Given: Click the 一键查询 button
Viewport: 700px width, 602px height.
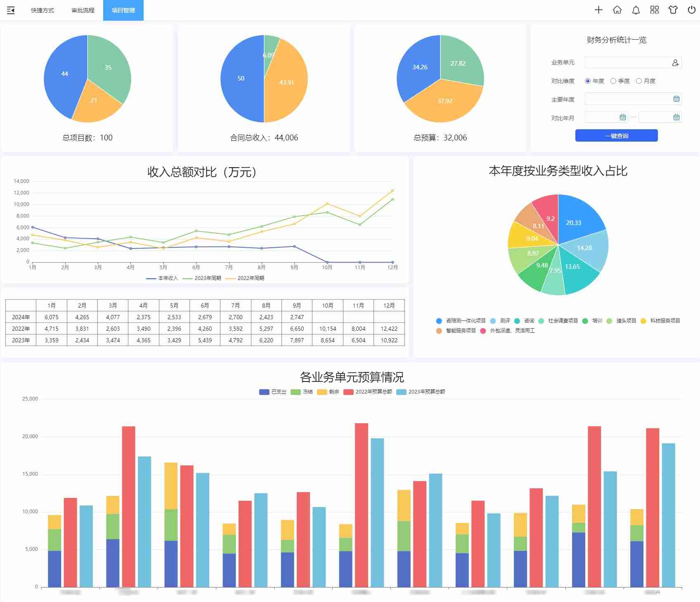Looking at the screenshot, I should click(x=616, y=136).
